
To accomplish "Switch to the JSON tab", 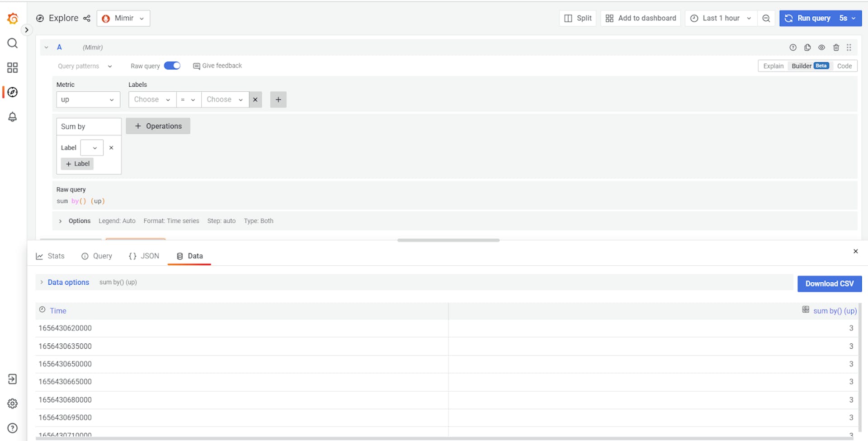I will click(143, 256).
